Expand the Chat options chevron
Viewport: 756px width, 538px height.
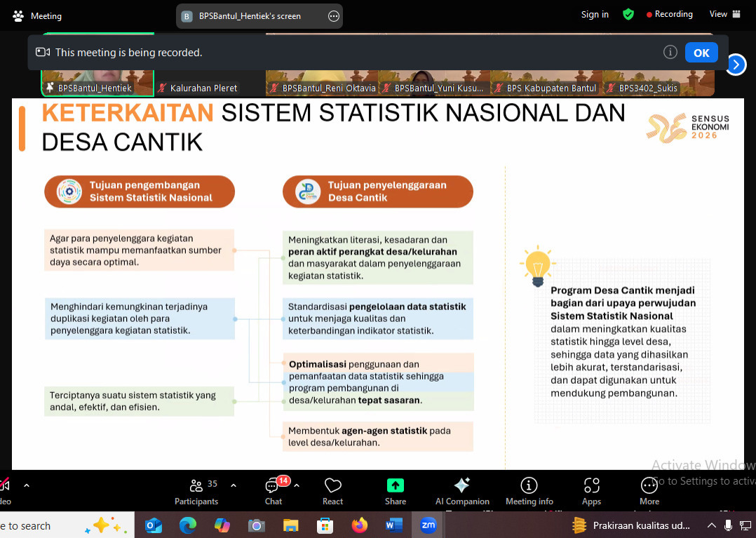[297, 485]
